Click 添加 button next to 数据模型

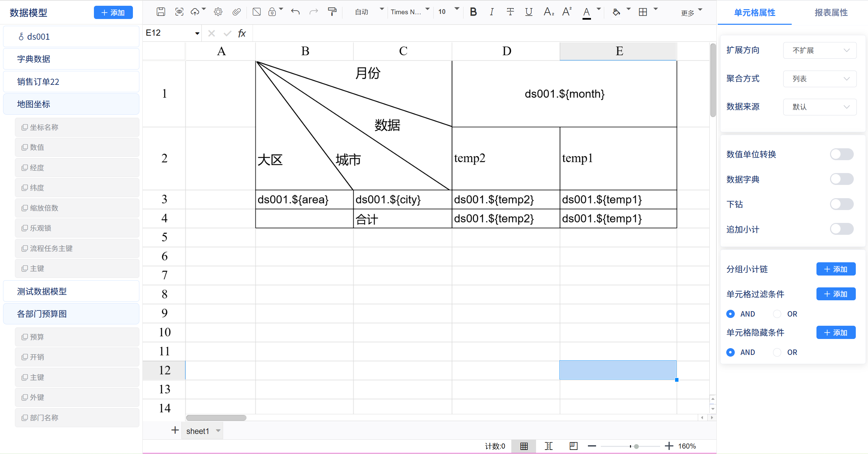[x=113, y=13]
